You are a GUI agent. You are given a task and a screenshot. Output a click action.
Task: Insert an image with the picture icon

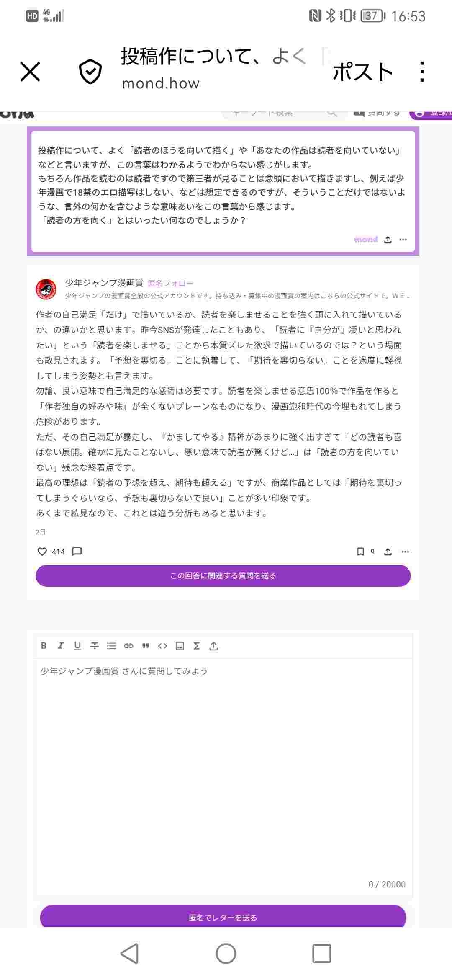point(180,646)
